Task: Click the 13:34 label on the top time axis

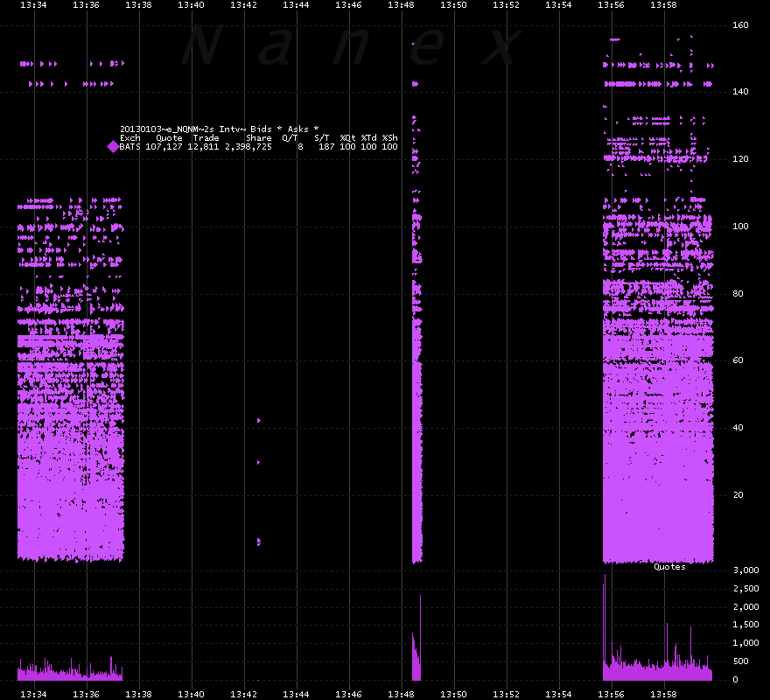Action: (33, 5)
